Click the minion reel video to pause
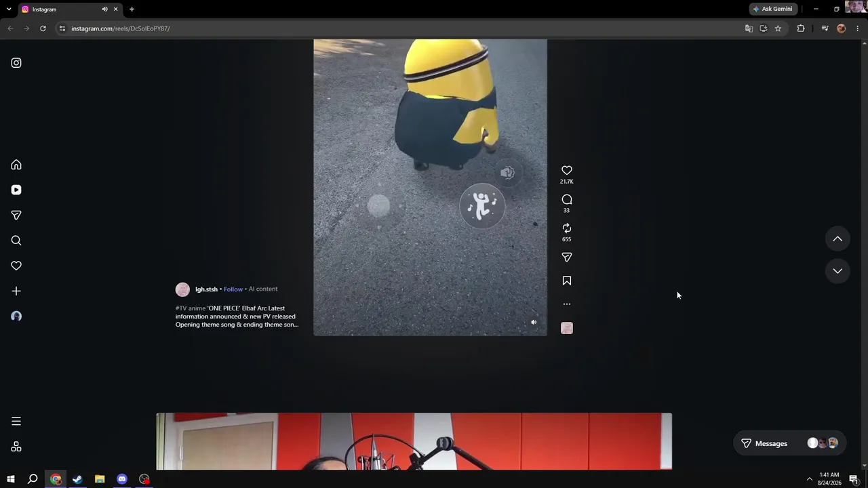This screenshot has width=868, height=488. 430,187
